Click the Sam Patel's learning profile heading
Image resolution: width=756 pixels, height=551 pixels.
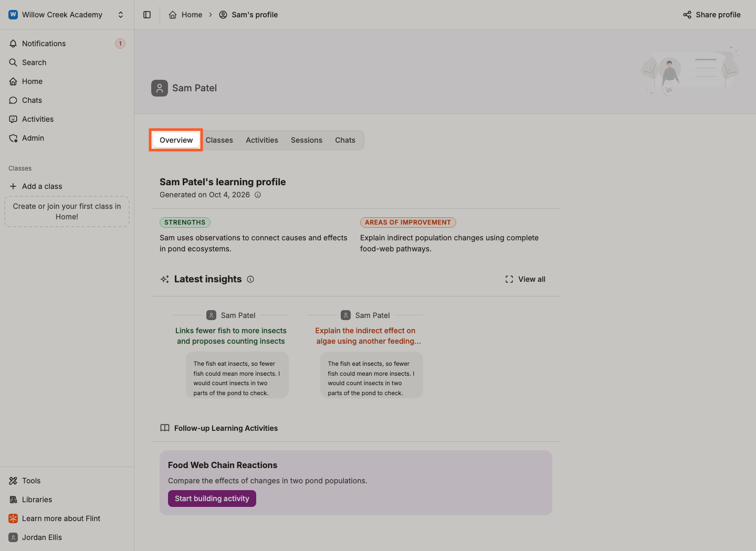[223, 182]
